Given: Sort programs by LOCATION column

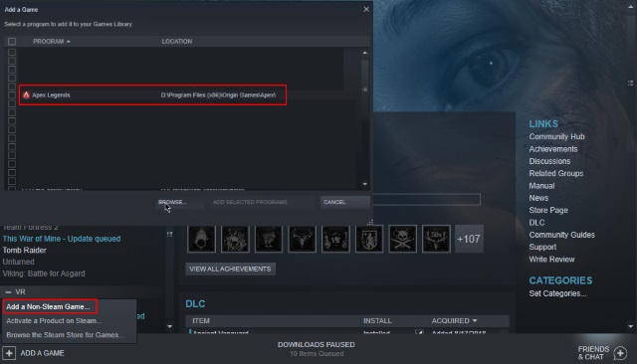Looking at the screenshot, I should pyautogui.click(x=177, y=42).
